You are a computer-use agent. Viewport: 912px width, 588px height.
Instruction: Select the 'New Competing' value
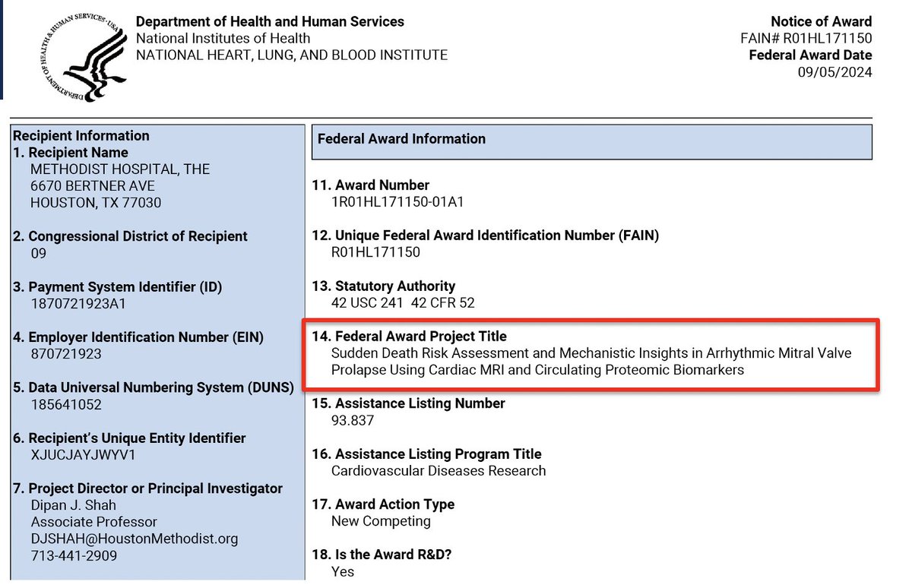click(381, 521)
